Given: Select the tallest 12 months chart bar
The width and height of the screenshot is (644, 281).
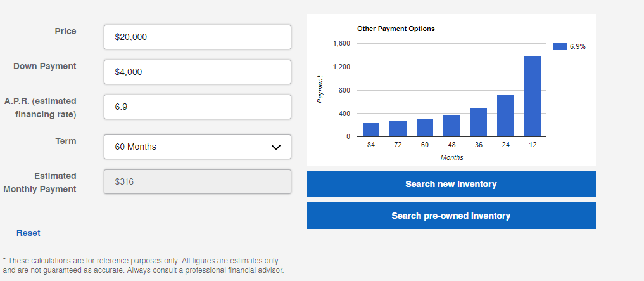Looking at the screenshot, I should click(533, 96).
